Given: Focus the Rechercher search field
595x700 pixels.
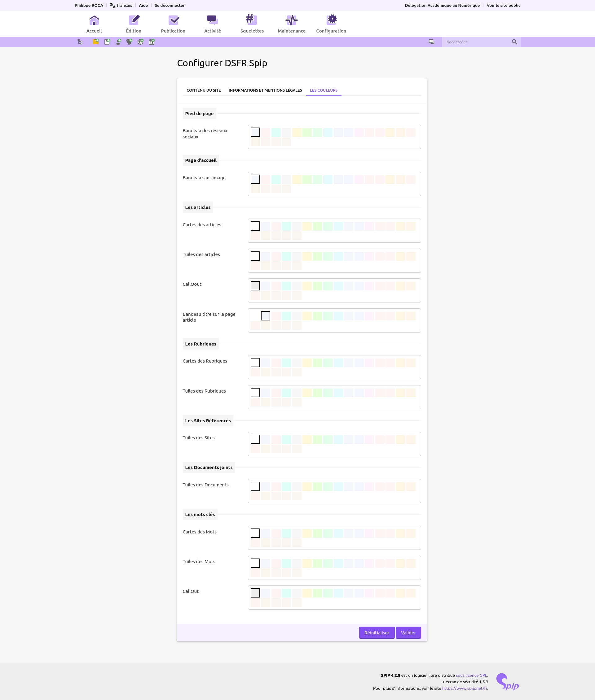Looking at the screenshot, I should click(x=476, y=42).
